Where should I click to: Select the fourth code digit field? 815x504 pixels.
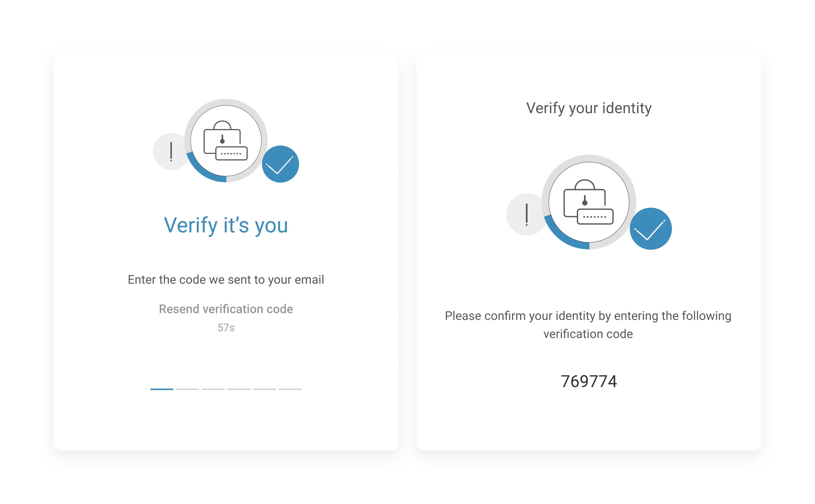click(x=239, y=389)
